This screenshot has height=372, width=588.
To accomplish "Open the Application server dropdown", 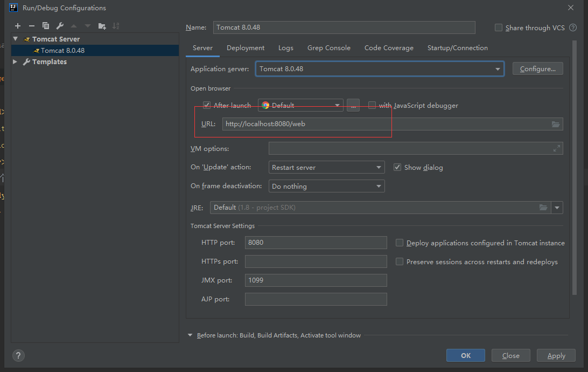I will [x=380, y=68].
